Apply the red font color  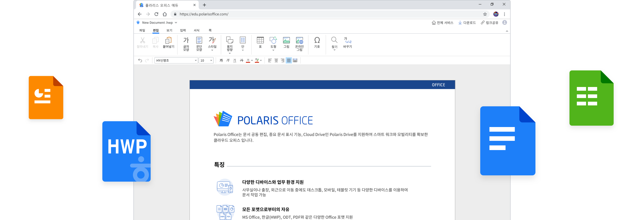(248, 60)
